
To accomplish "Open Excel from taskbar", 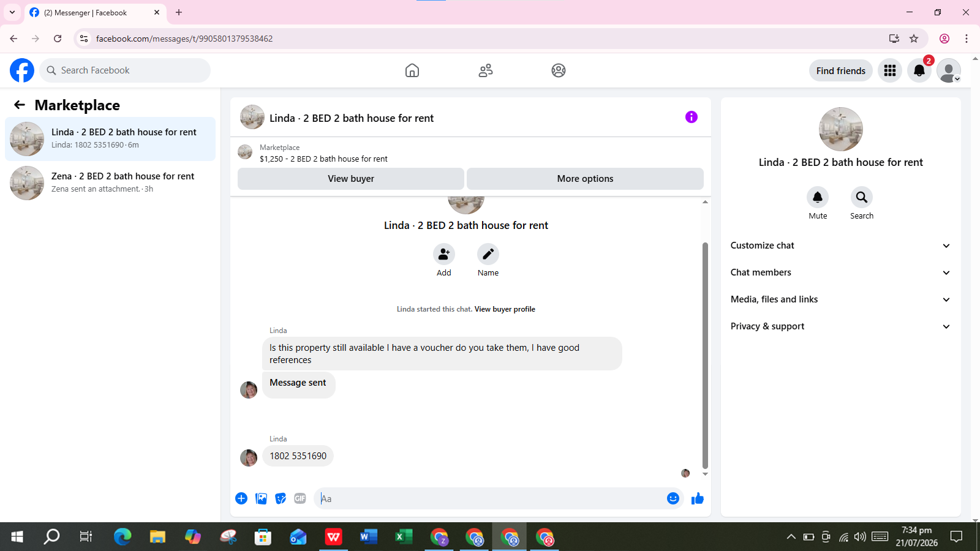I will [404, 537].
